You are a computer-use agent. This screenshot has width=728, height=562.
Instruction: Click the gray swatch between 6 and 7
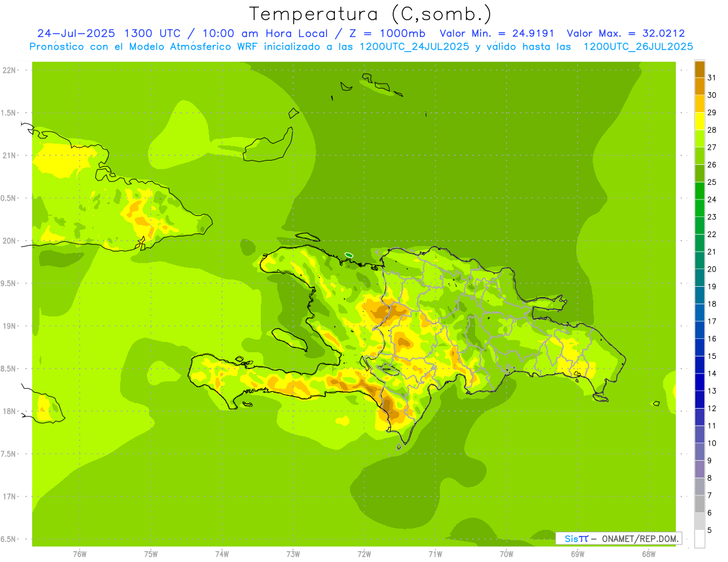tap(699, 504)
